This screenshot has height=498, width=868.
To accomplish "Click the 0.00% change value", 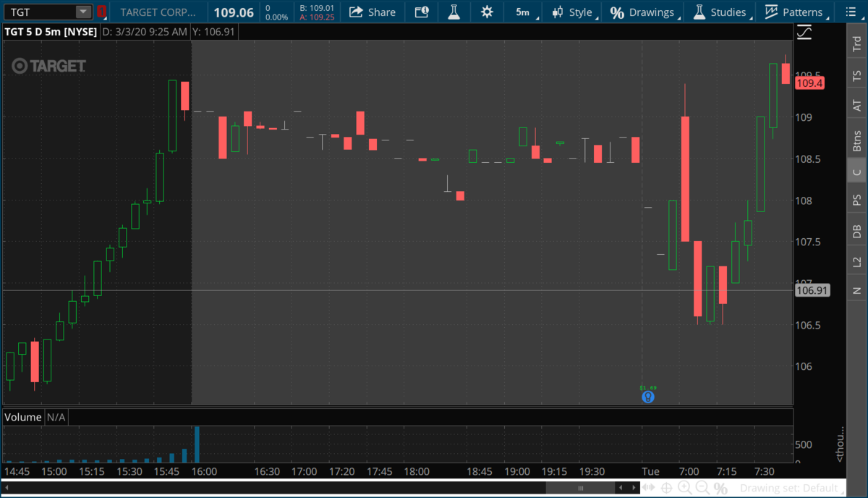I will click(x=277, y=17).
